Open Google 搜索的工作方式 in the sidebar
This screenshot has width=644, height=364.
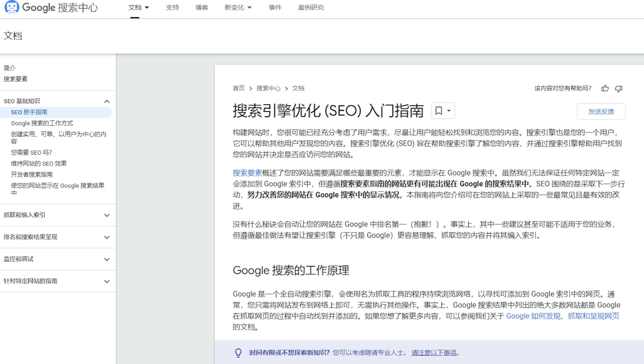click(x=42, y=123)
